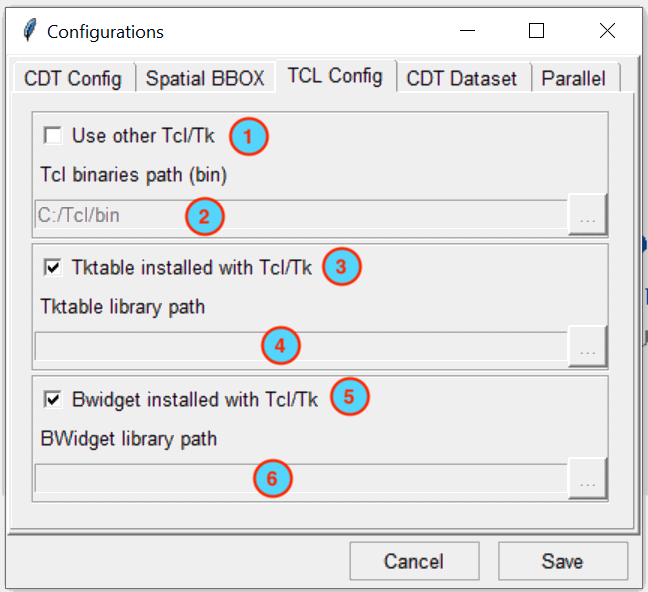Browse for Tcl binaries path folder

587,214
